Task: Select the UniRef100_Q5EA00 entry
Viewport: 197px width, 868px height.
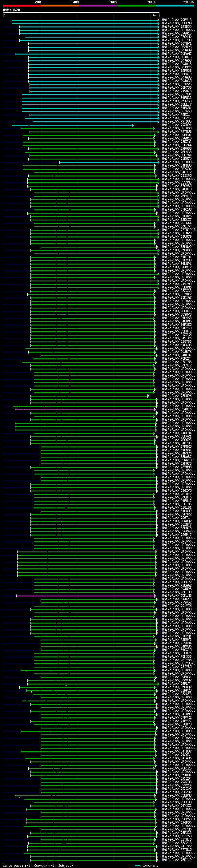Action: (177, 250)
